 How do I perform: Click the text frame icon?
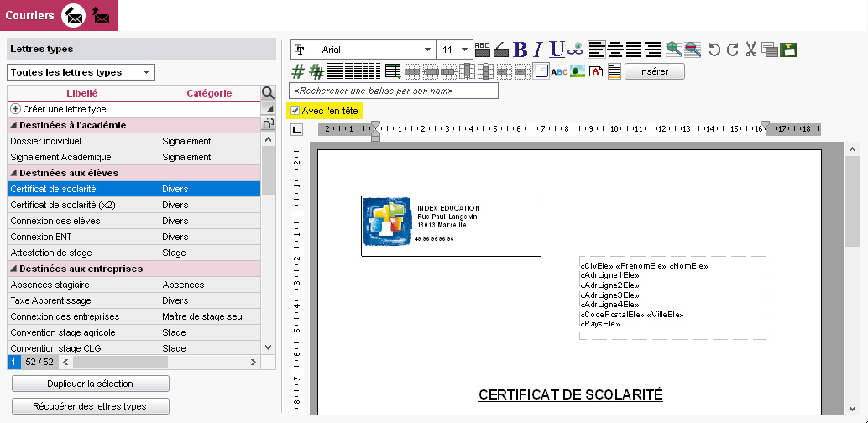(542, 70)
